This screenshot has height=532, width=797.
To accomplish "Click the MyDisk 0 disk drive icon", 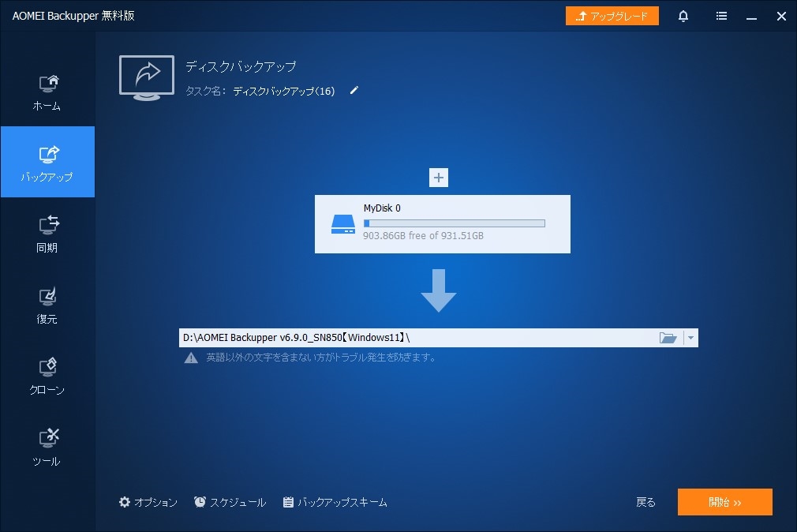I will [343, 224].
